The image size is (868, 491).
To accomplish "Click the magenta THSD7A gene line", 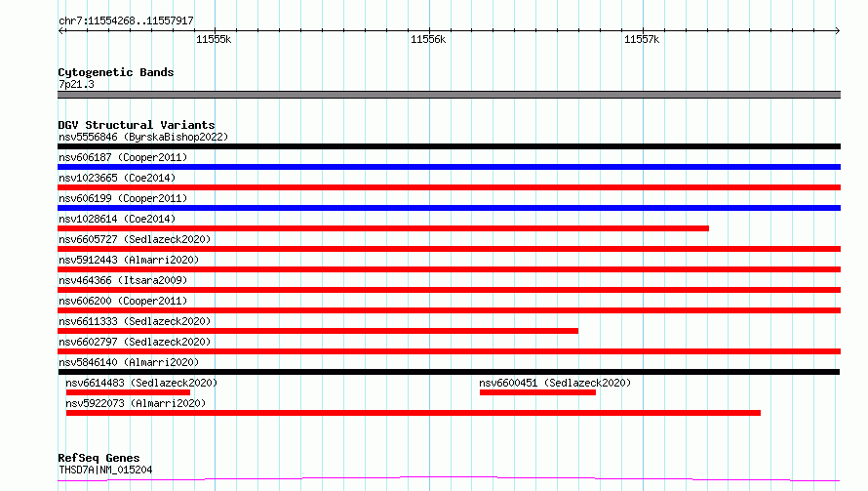I will click(x=449, y=479).
